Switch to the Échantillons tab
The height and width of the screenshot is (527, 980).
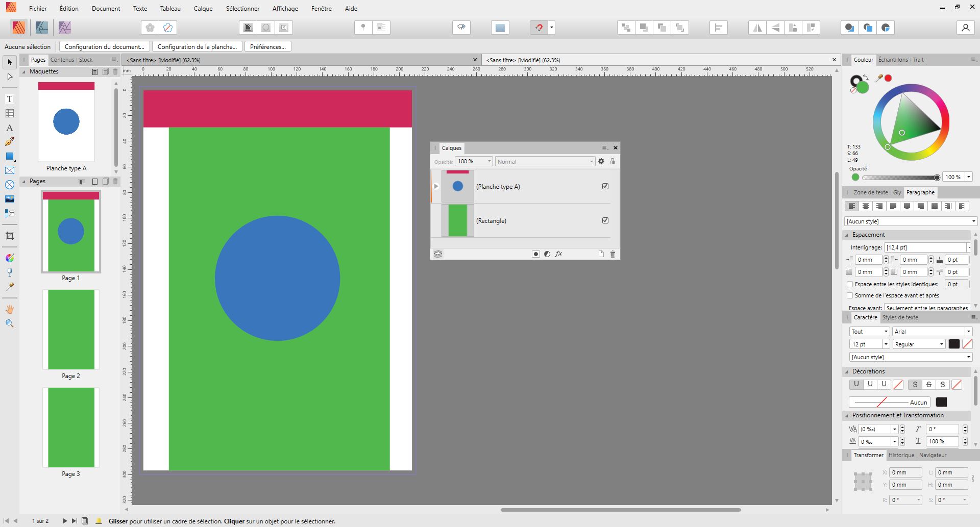(893, 60)
